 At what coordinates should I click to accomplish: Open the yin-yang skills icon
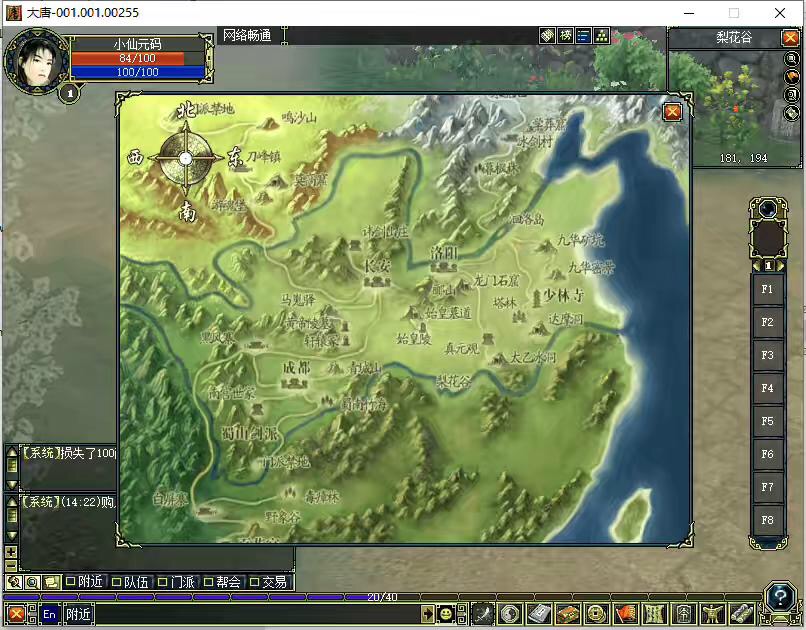click(x=509, y=614)
